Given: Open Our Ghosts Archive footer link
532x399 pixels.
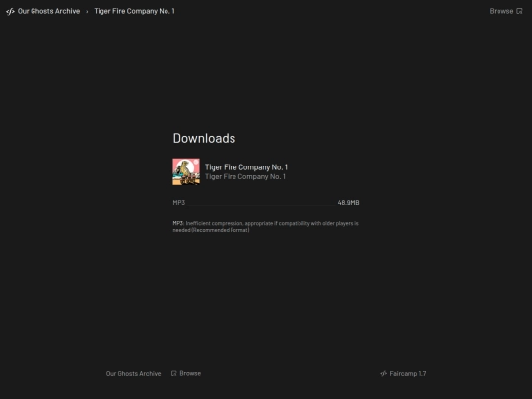Looking at the screenshot, I should pyautogui.click(x=133, y=374).
